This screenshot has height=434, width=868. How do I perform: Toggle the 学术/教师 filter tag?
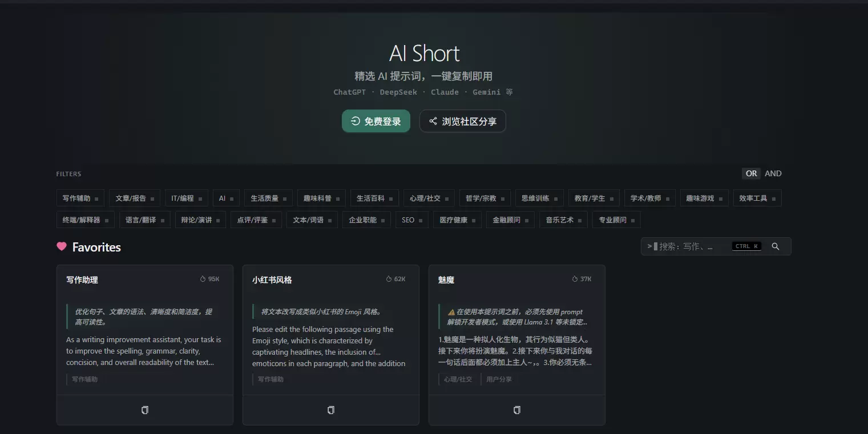point(650,198)
